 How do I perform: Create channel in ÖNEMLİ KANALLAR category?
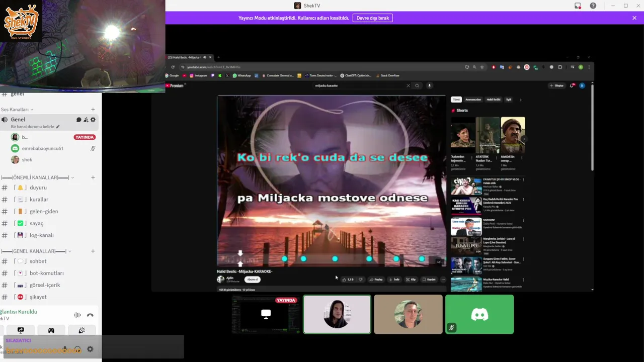[x=93, y=177]
